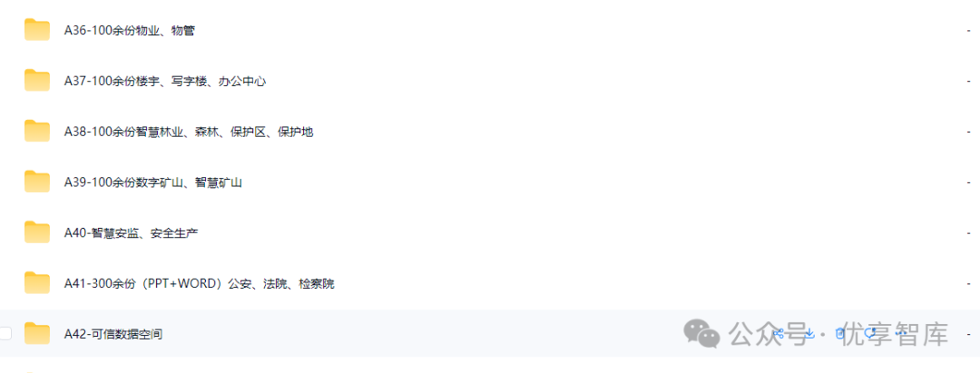Click the comment bubble icon on A42 row
Viewport: 980px width, 373px height.
tap(869, 333)
